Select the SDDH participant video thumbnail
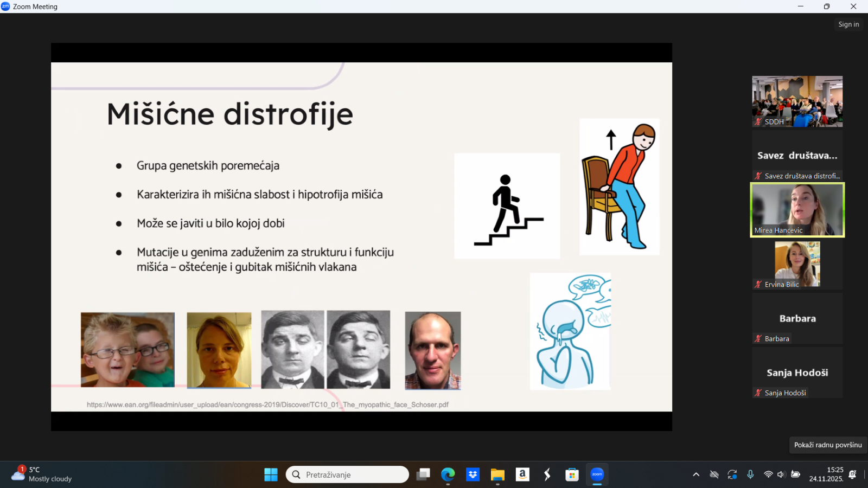This screenshot has height=488, width=868. pos(797,101)
